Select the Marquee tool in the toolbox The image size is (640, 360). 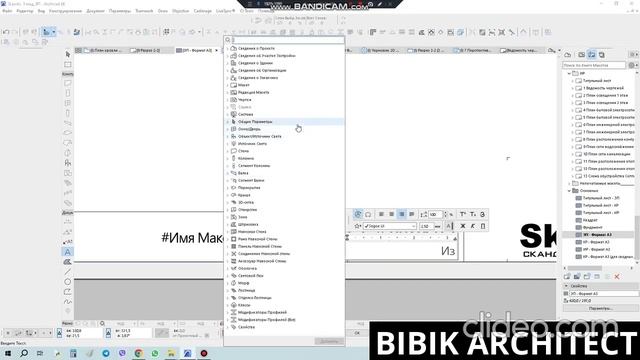click(x=68, y=64)
